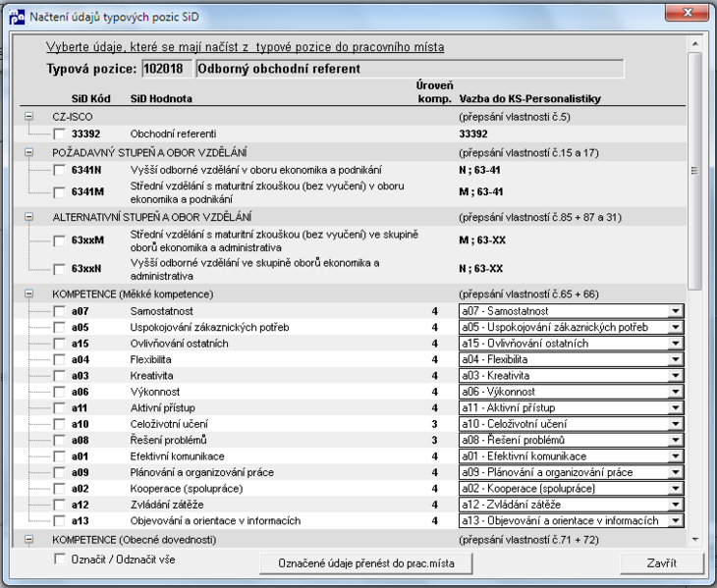Screen dimensions: 717x588
Task: Click the M ; 63-XX value
Action: tap(482, 241)
